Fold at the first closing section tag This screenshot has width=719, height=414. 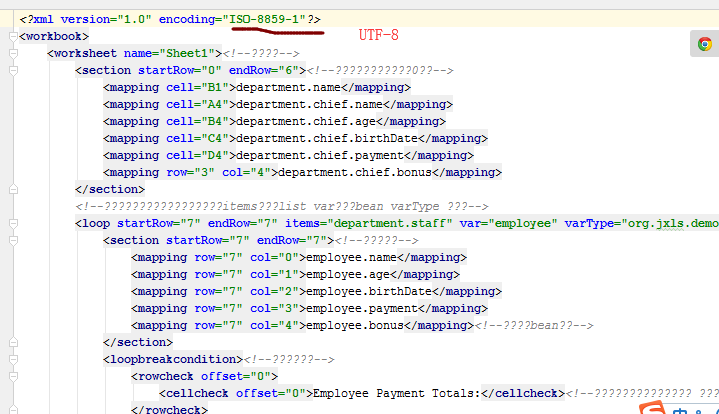click(13, 189)
